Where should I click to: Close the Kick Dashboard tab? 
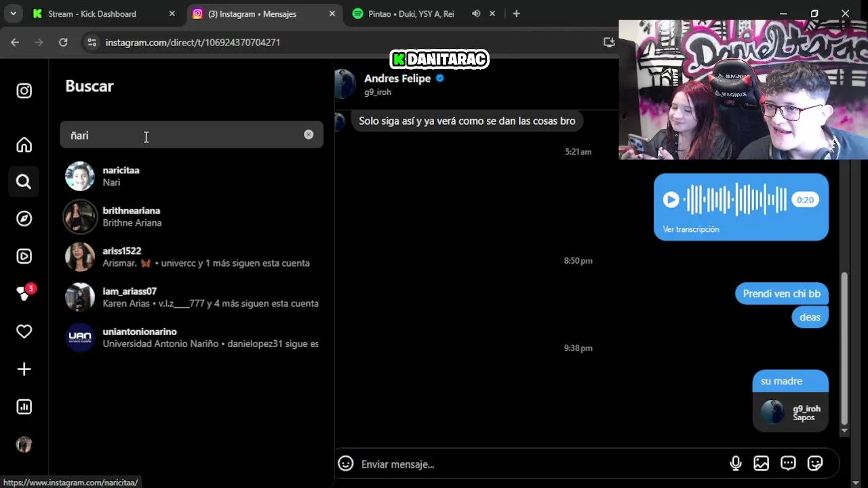point(172,14)
